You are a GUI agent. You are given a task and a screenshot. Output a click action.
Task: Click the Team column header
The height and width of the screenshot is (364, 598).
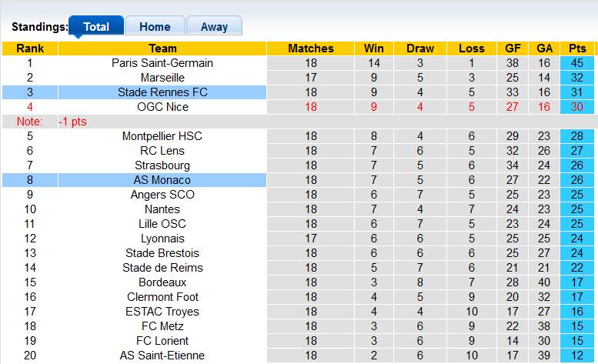(x=162, y=48)
